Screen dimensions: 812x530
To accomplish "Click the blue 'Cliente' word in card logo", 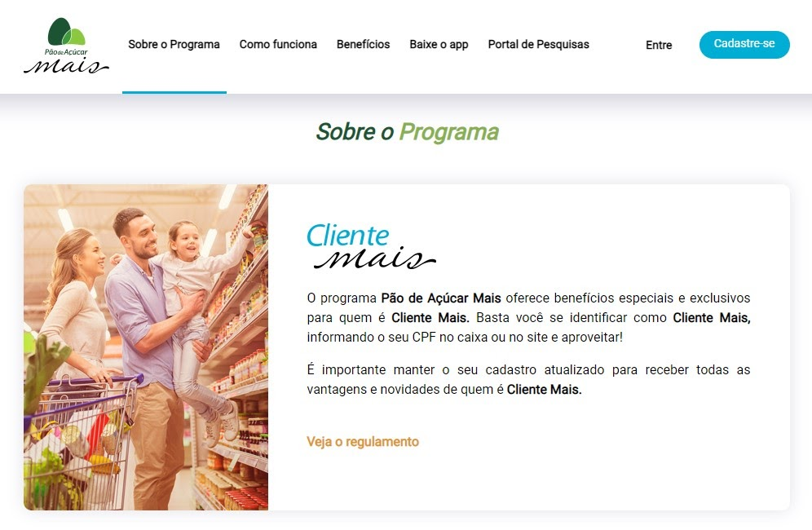I will (347, 236).
